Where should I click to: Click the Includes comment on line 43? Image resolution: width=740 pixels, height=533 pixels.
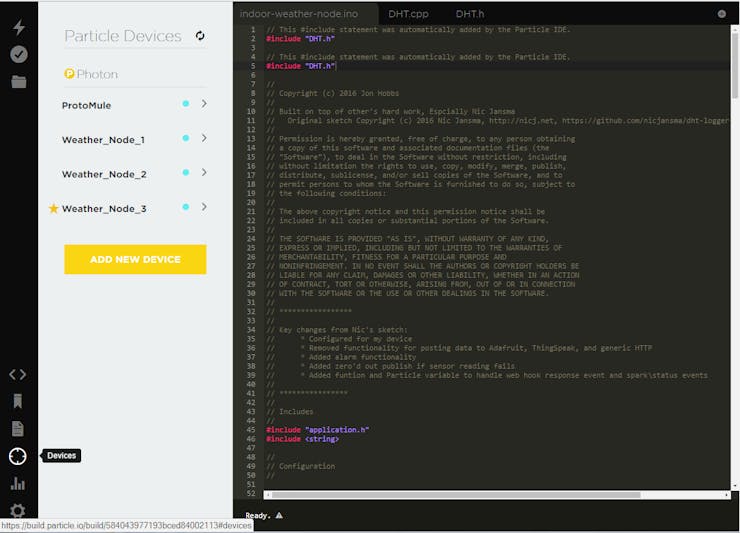coord(290,412)
